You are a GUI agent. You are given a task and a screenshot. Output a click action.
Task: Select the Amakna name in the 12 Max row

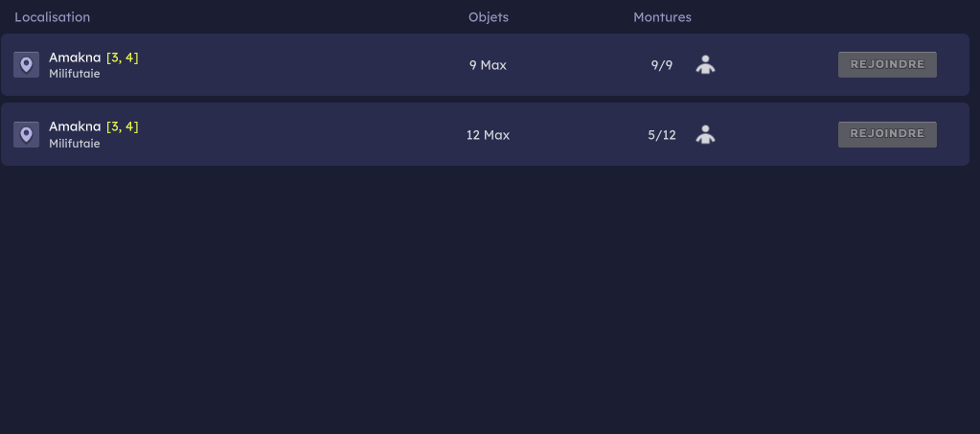click(x=75, y=126)
